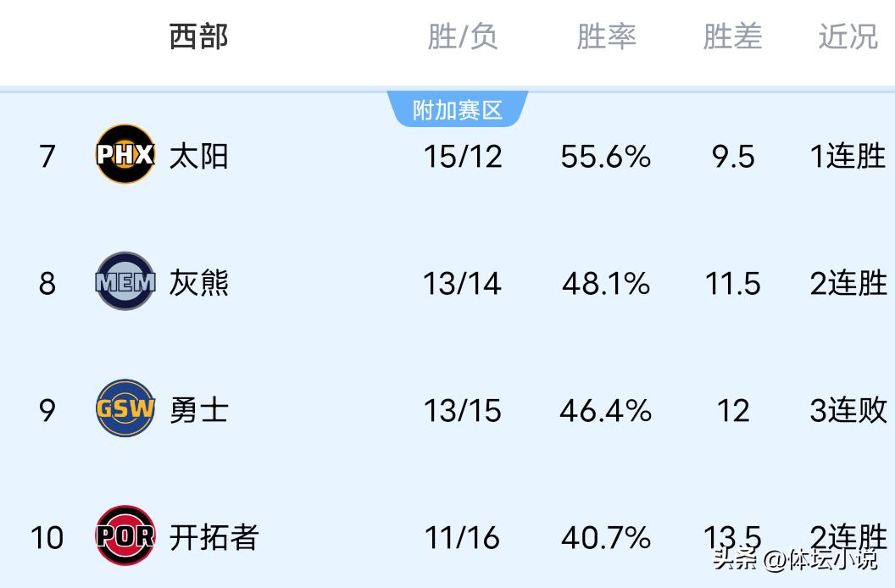Click the Suns 15/12 win-loss record

[x=462, y=157]
